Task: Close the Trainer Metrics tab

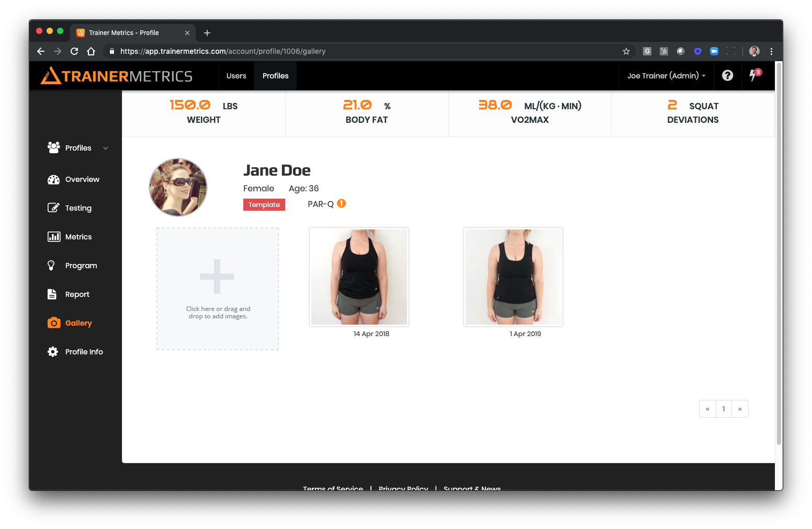Action: point(187,33)
